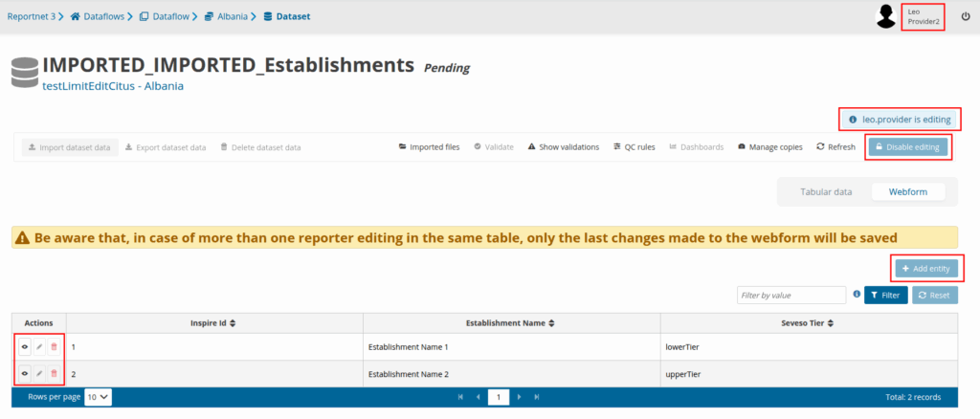Jump to the last table page
This screenshot has height=419, width=980.
point(537,396)
